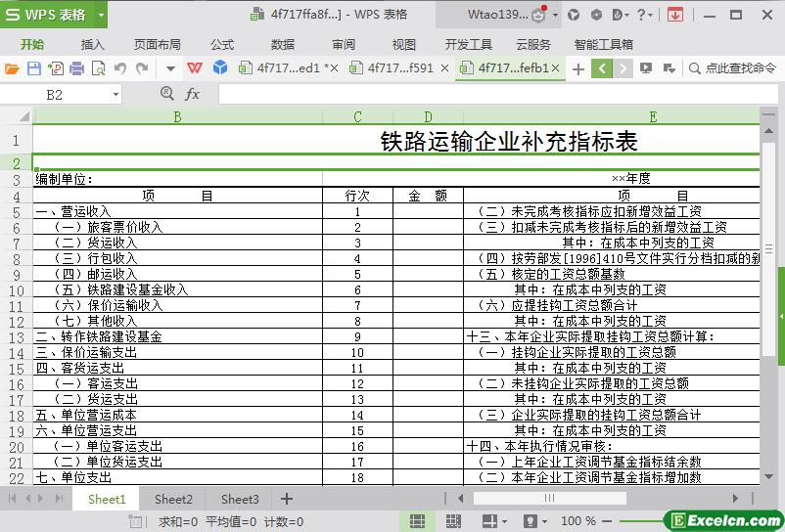Screen dimensions: 785x532
Task: Click the export to PDF icon
Action: click(x=56, y=68)
